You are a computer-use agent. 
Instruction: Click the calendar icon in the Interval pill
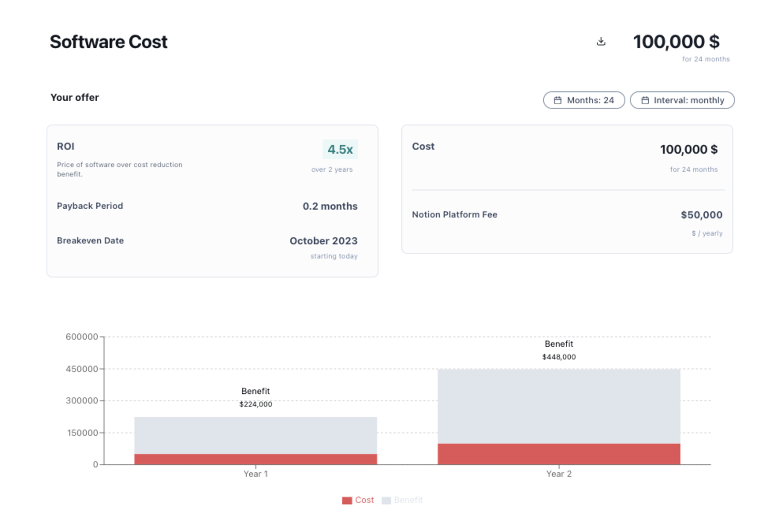click(x=644, y=100)
